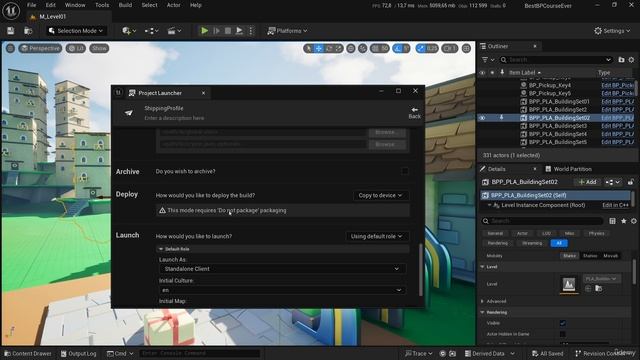
Task: Activate the scale gizmo tool in viewport
Action: coord(338,49)
